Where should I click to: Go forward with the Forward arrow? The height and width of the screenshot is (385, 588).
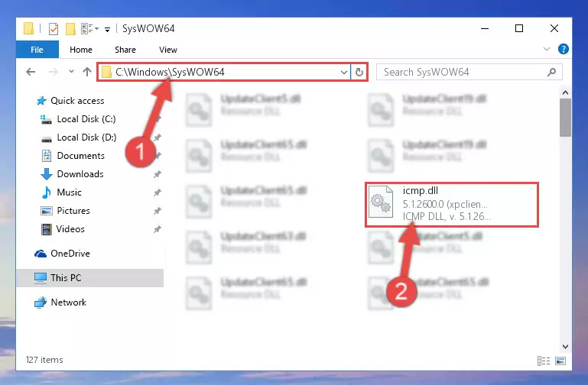click(x=54, y=72)
